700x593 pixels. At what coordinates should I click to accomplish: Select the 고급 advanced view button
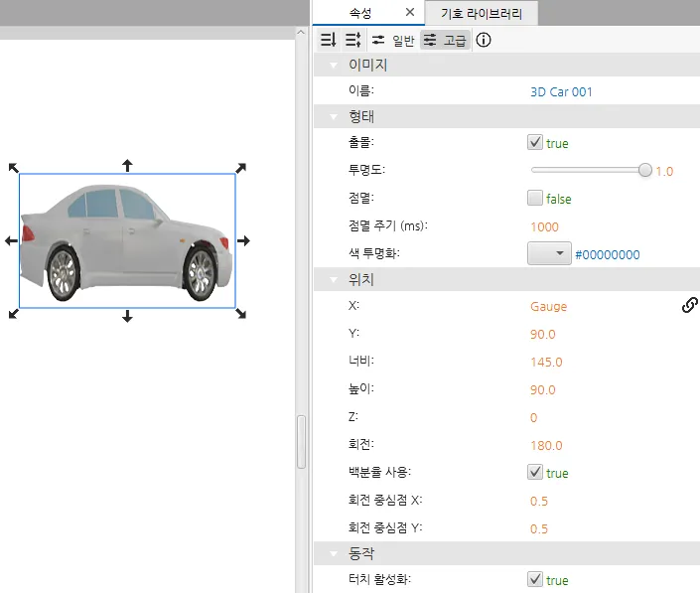coord(444,40)
